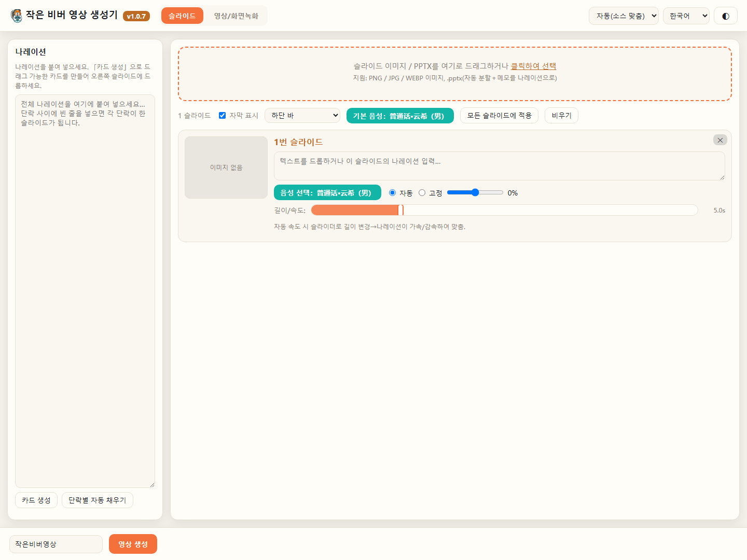Click the 작은비버영상 filename field
The image size is (747, 560).
point(56,544)
